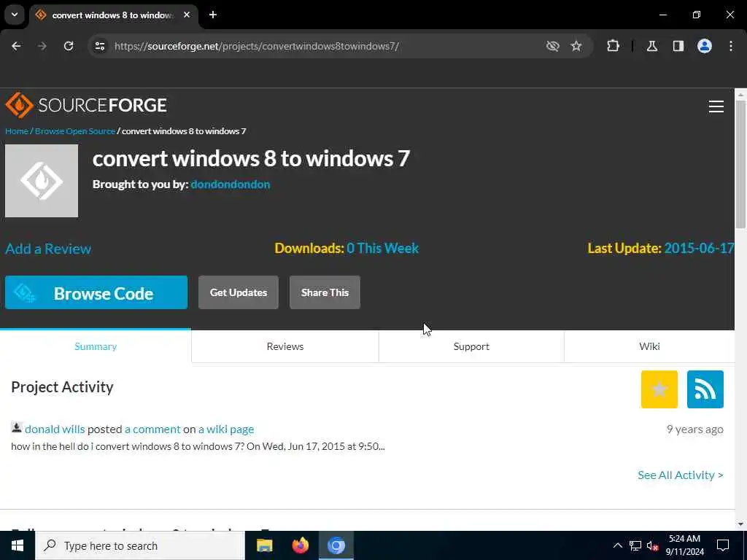Go back to the previous page

pyautogui.click(x=16, y=46)
